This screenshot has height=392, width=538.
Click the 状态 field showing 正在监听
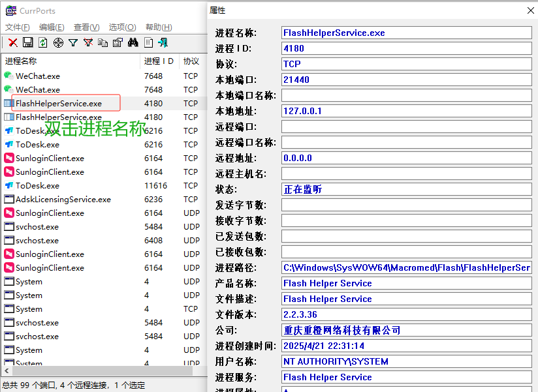click(407, 189)
